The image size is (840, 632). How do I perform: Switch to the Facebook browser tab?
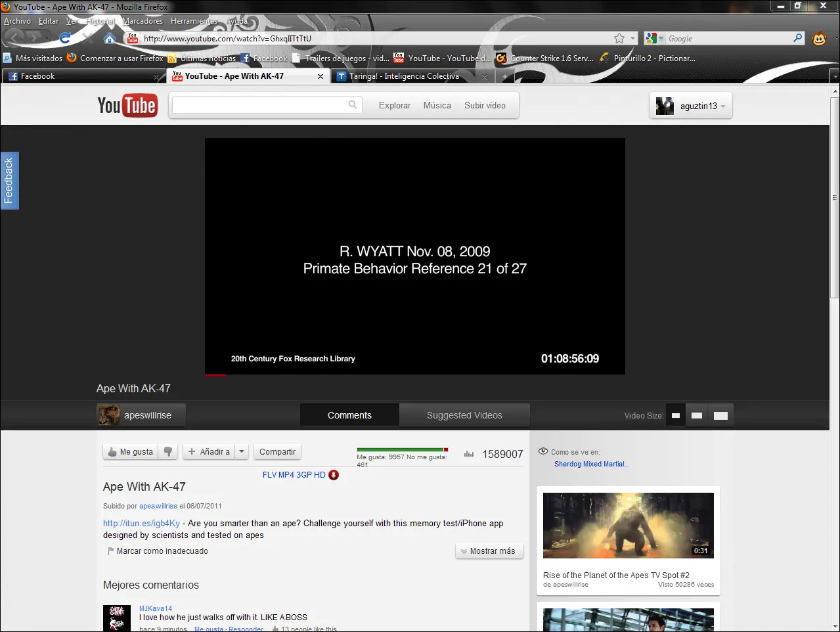pyautogui.click(x=83, y=76)
